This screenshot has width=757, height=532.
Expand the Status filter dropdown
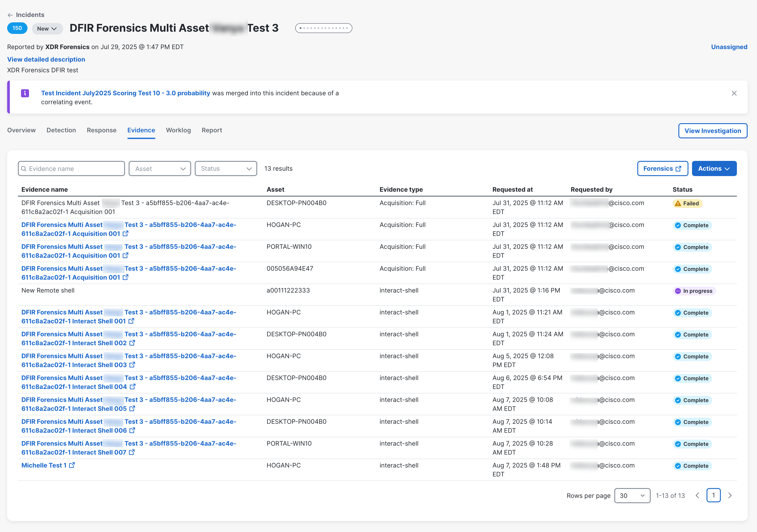[x=226, y=169]
